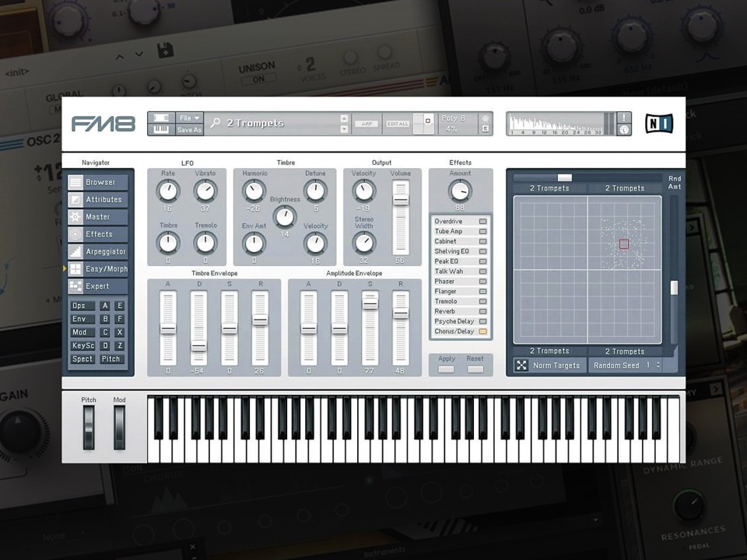The width and height of the screenshot is (747, 560).
Task: Open Arpeggiator page in Navigator
Action: coord(98,251)
